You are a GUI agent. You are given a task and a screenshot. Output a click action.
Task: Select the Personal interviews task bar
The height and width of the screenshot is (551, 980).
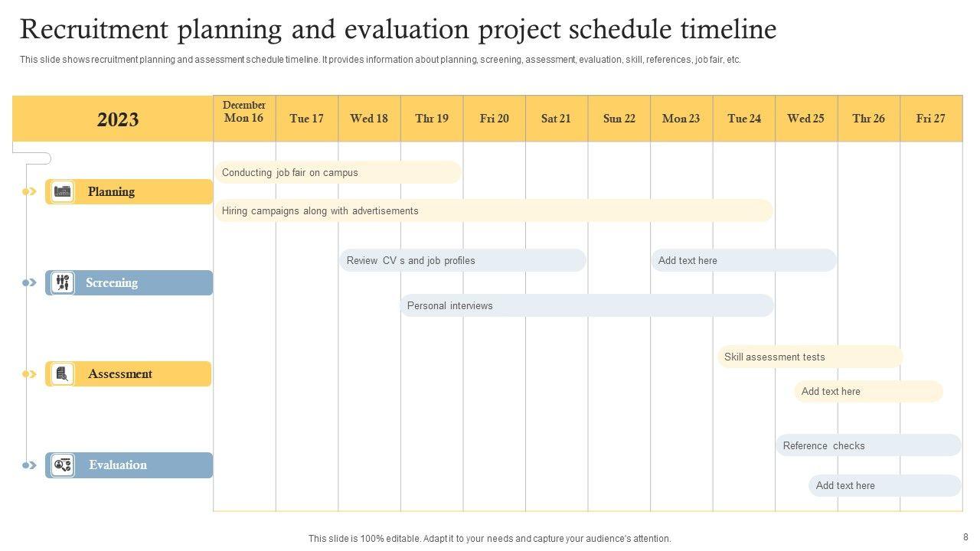click(x=586, y=306)
